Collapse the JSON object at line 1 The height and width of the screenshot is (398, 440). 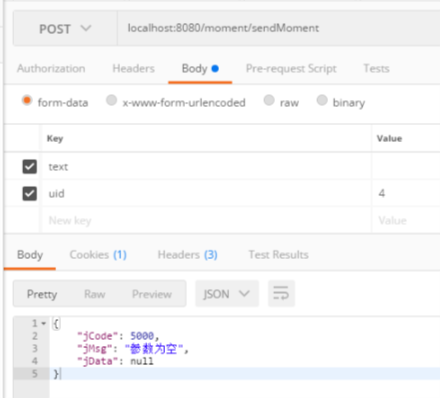pyautogui.click(x=43, y=323)
